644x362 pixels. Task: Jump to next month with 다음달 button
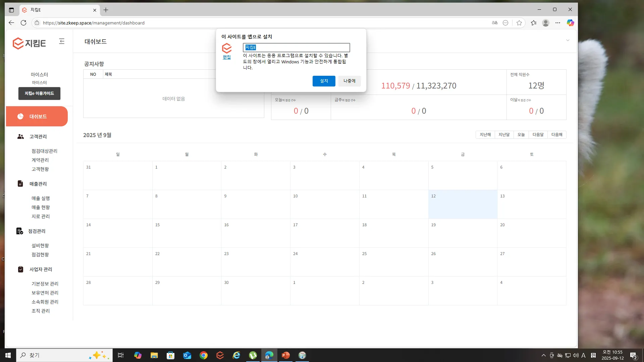(x=538, y=134)
